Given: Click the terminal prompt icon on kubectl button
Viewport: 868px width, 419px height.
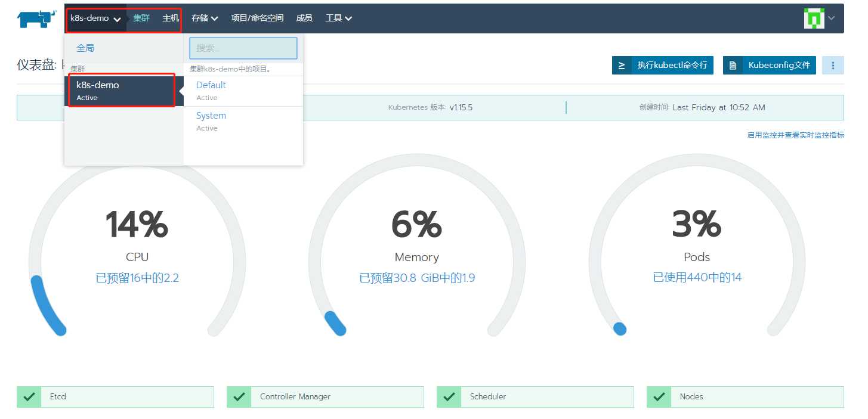Looking at the screenshot, I should [x=622, y=66].
